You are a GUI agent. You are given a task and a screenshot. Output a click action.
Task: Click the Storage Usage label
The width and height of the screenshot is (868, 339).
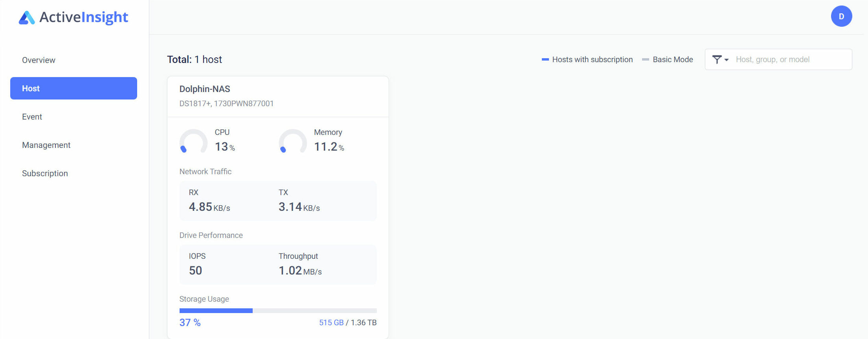point(204,299)
